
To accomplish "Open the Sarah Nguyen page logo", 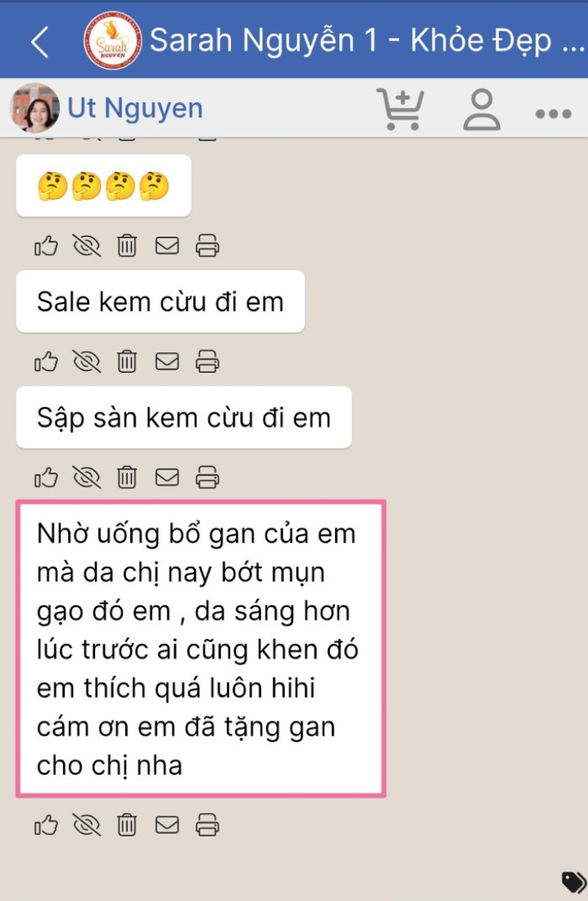I will pos(113,41).
